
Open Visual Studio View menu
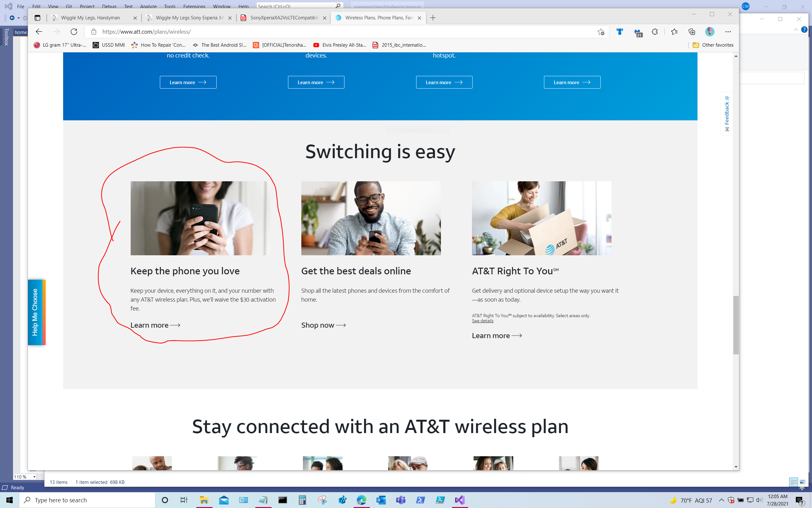(x=53, y=6)
